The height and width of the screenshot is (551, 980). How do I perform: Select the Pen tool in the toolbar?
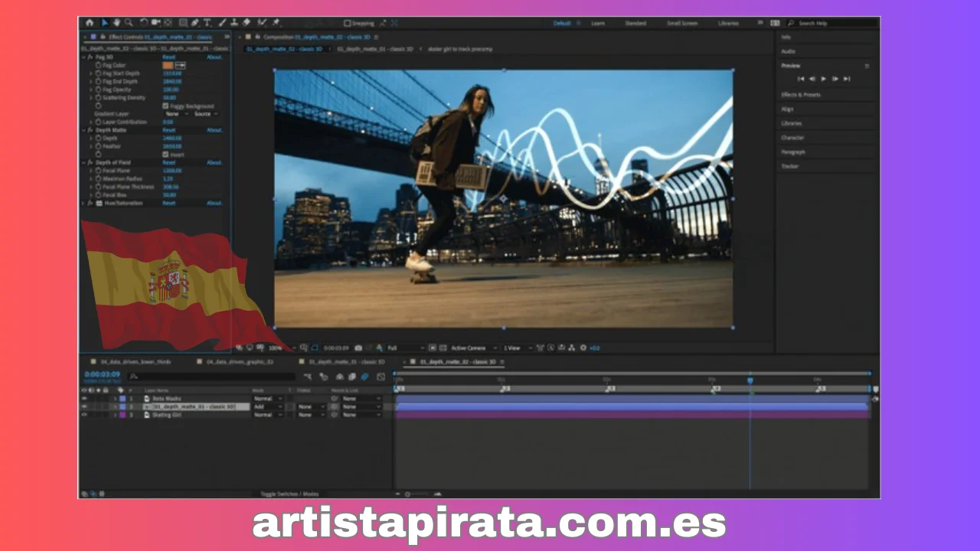click(194, 23)
